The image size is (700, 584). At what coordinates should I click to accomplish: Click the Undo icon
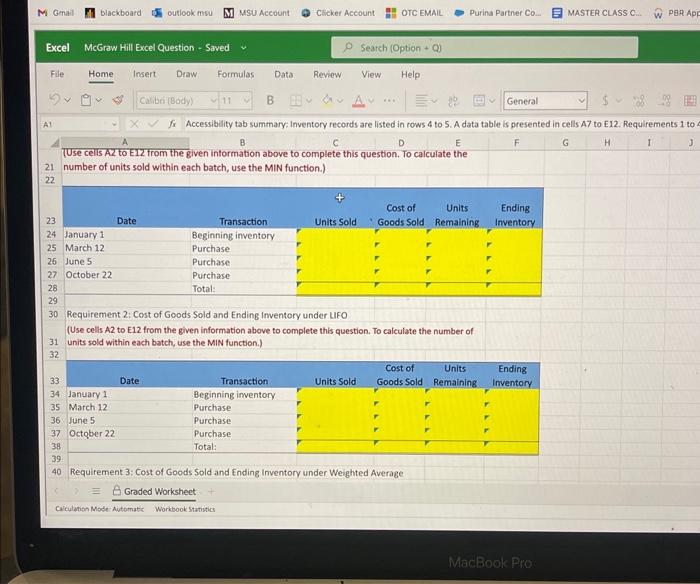(54, 99)
